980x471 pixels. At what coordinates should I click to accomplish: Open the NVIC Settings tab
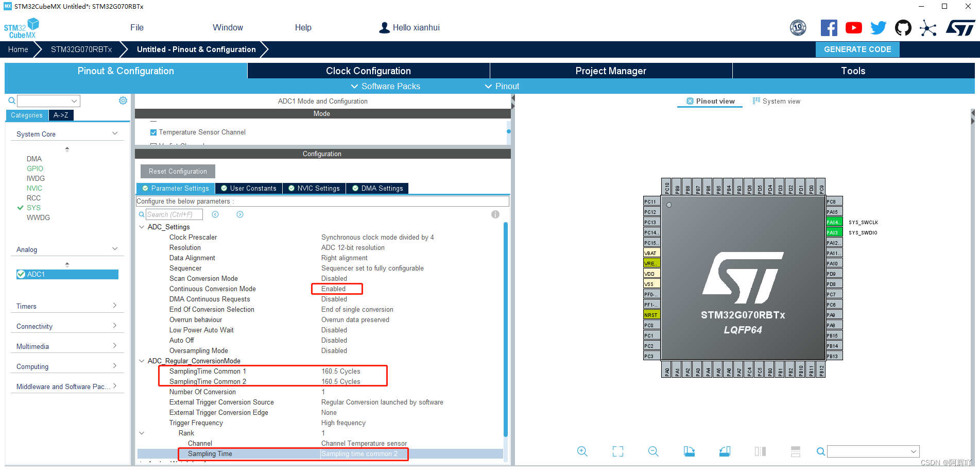point(314,188)
